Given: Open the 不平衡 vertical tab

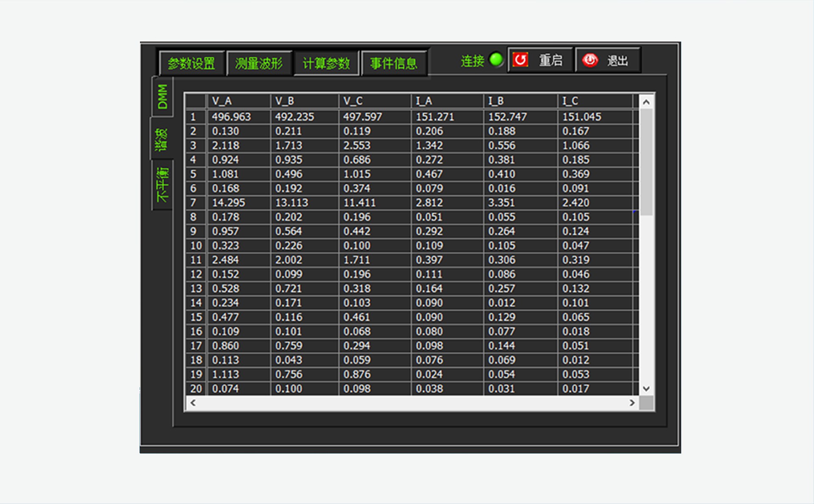Looking at the screenshot, I should [162, 185].
